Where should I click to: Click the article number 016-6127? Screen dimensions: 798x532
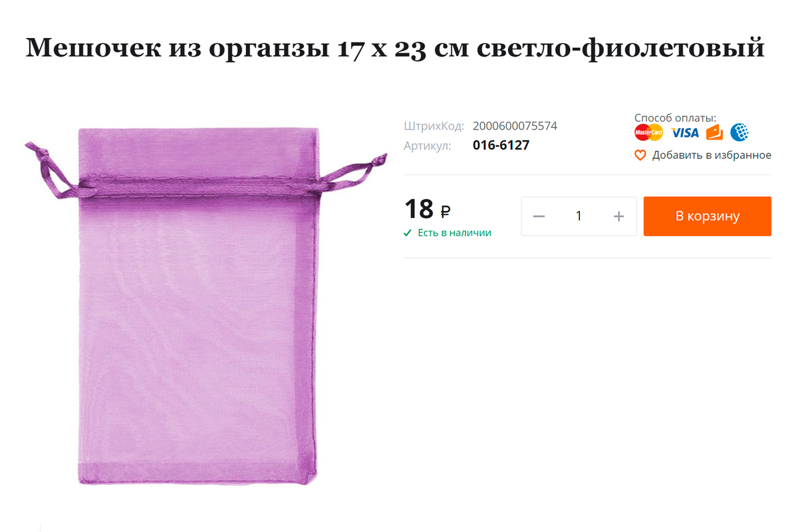coord(501,145)
